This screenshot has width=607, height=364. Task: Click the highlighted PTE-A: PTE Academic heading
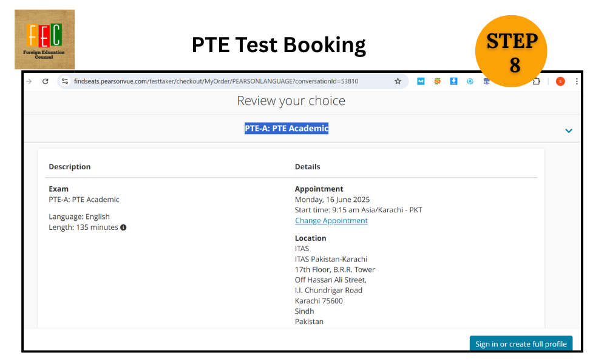coord(287,129)
